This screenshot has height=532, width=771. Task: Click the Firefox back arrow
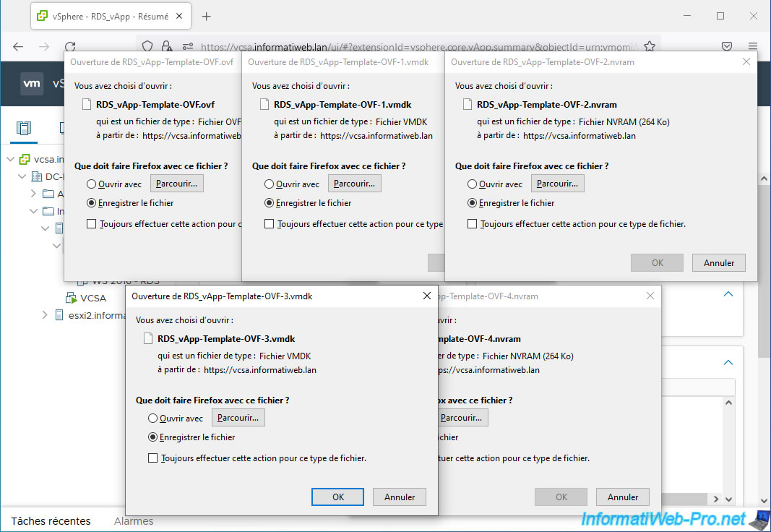click(x=18, y=47)
